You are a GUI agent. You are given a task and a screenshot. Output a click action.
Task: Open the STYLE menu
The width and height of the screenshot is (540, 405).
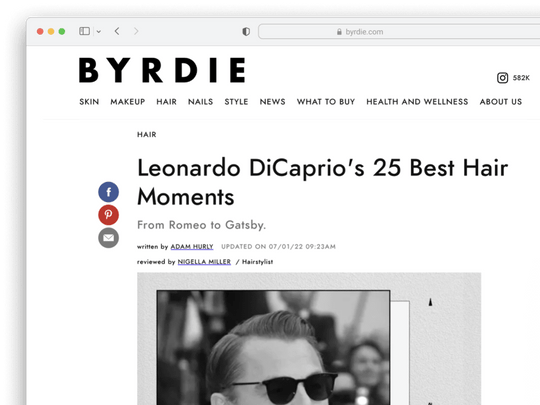[236, 102]
